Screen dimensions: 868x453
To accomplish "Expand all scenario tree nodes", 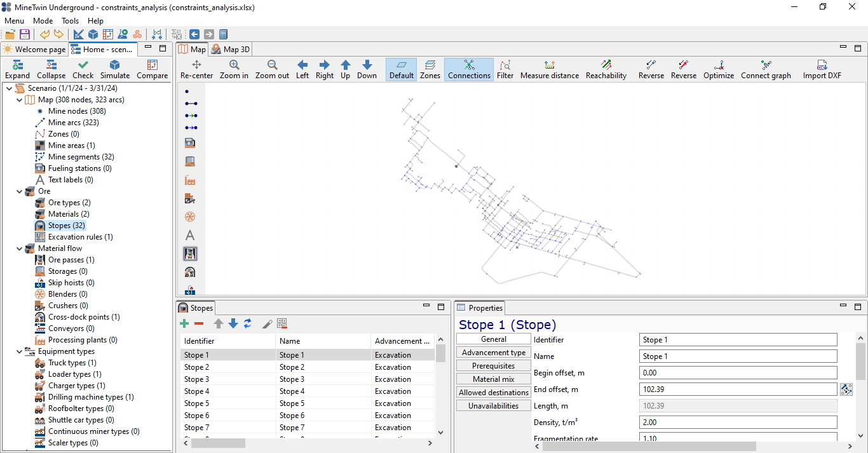I will [x=17, y=69].
